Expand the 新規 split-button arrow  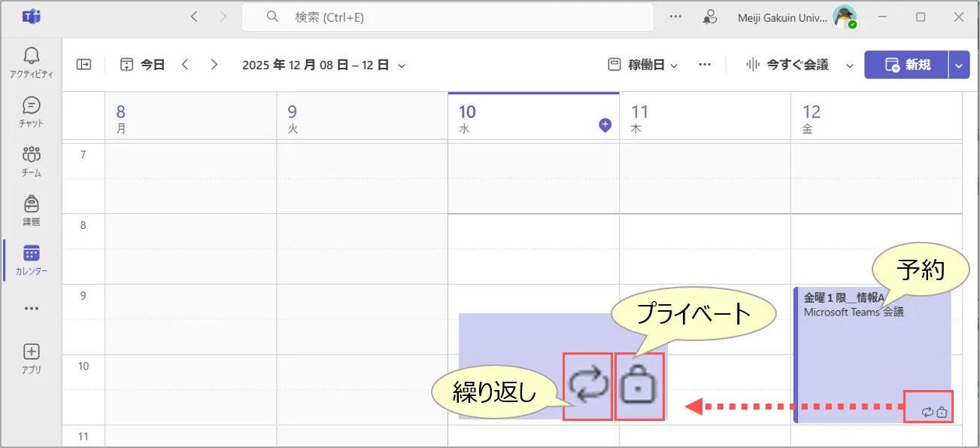[x=959, y=66]
